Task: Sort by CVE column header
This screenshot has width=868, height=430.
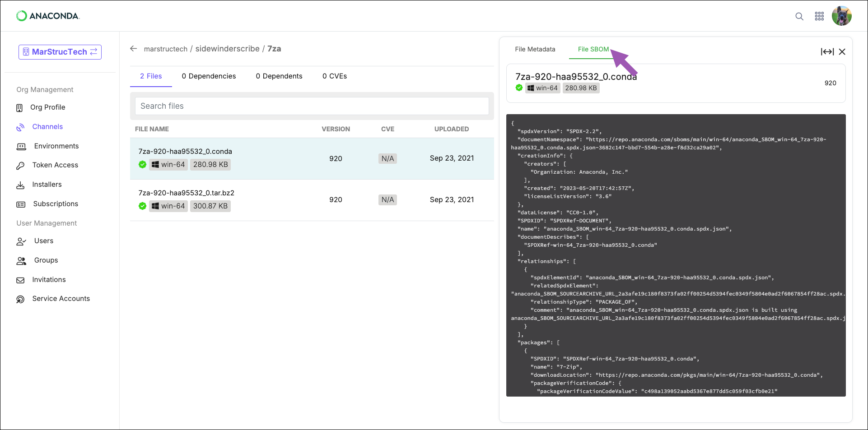Action: [x=387, y=129]
